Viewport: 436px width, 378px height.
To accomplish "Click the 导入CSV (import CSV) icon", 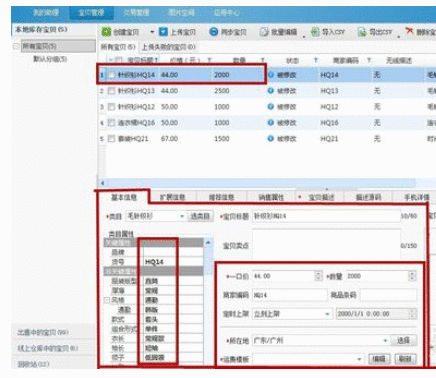I will tap(315, 32).
